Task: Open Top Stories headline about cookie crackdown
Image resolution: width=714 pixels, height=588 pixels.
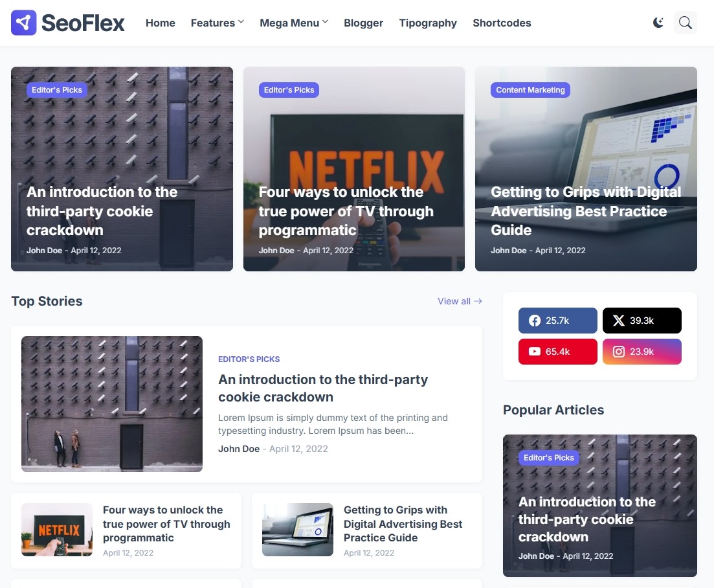Action: (323, 388)
